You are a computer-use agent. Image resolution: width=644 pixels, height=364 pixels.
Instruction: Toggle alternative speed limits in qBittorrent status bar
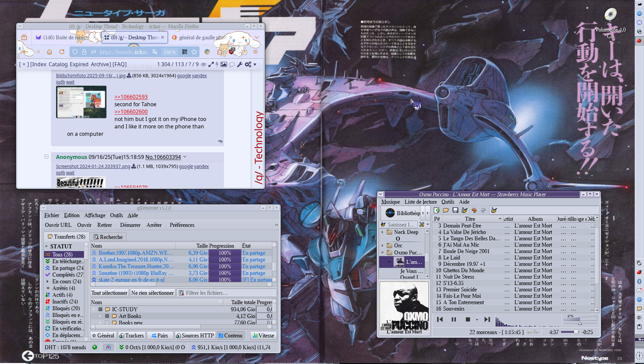coord(108,347)
